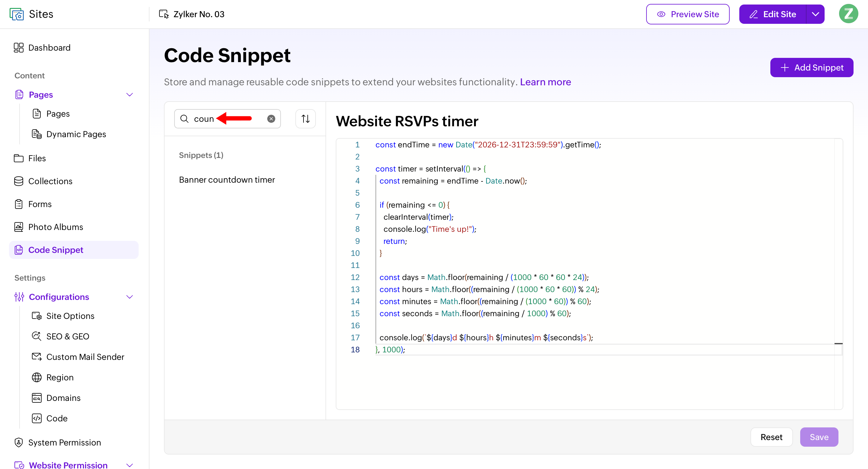
Task: Click the Code settings icon
Action: [x=37, y=418]
